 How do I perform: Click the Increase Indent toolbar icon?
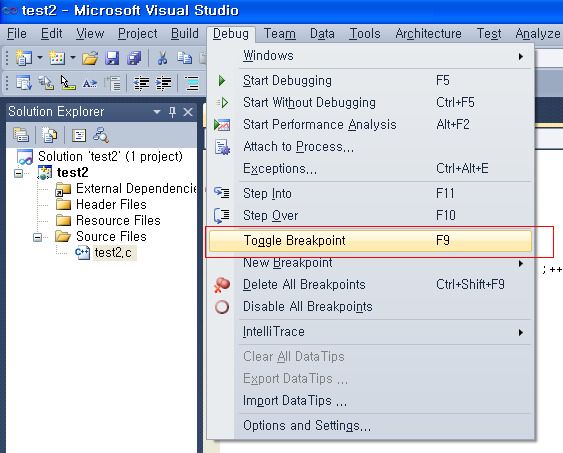163,84
